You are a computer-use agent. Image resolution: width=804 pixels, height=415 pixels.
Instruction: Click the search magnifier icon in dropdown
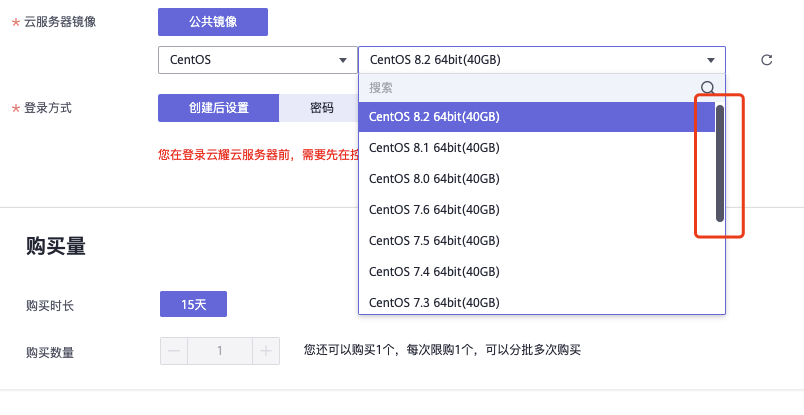click(707, 88)
